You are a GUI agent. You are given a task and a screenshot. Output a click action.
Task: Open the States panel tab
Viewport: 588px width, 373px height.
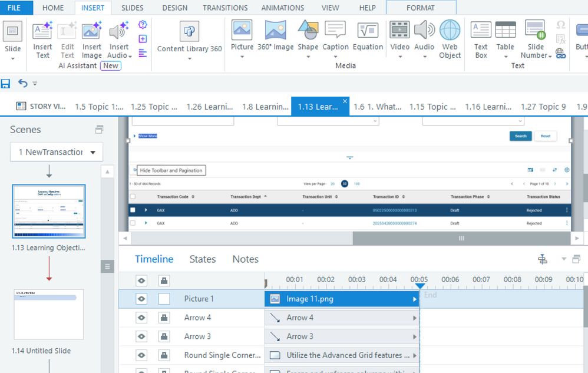tap(202, 259)
